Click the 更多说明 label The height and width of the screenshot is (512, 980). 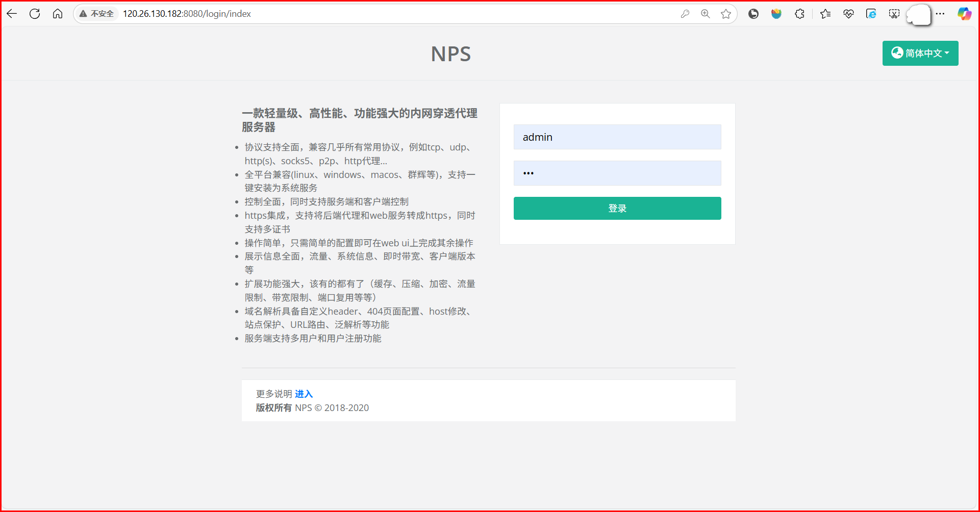click(x=274, y=394)
